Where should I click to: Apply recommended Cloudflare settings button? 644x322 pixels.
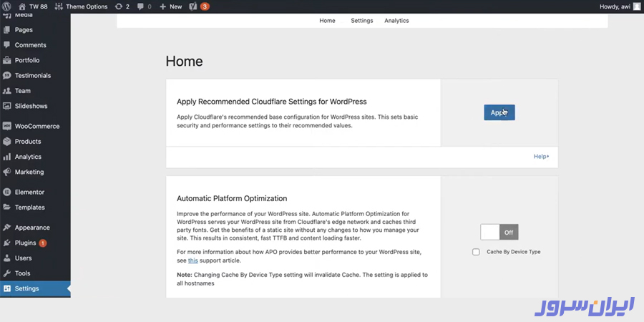coord(499,112)
